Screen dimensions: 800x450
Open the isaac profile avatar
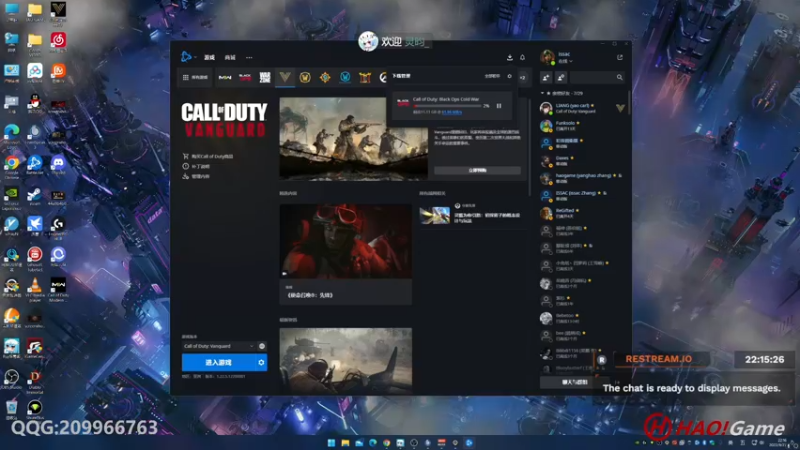[x=547, y=57]
